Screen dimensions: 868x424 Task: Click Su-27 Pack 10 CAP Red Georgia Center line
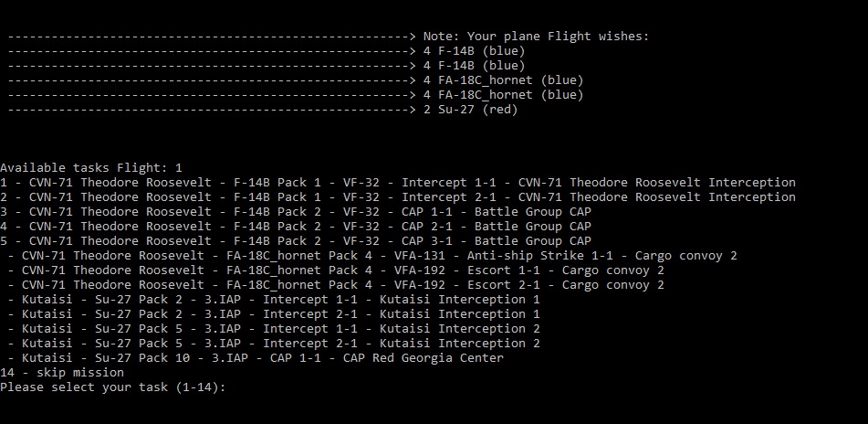pos(256,357)
